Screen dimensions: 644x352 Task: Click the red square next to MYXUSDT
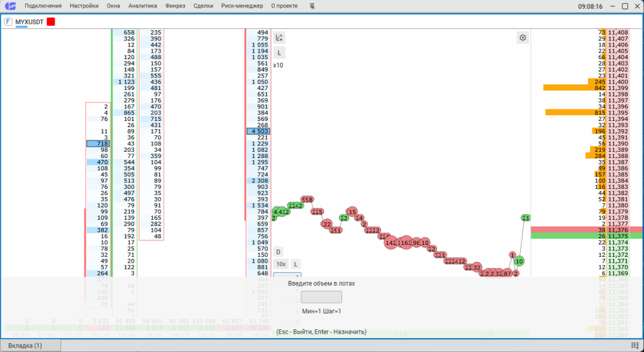(x=50, y=22)
